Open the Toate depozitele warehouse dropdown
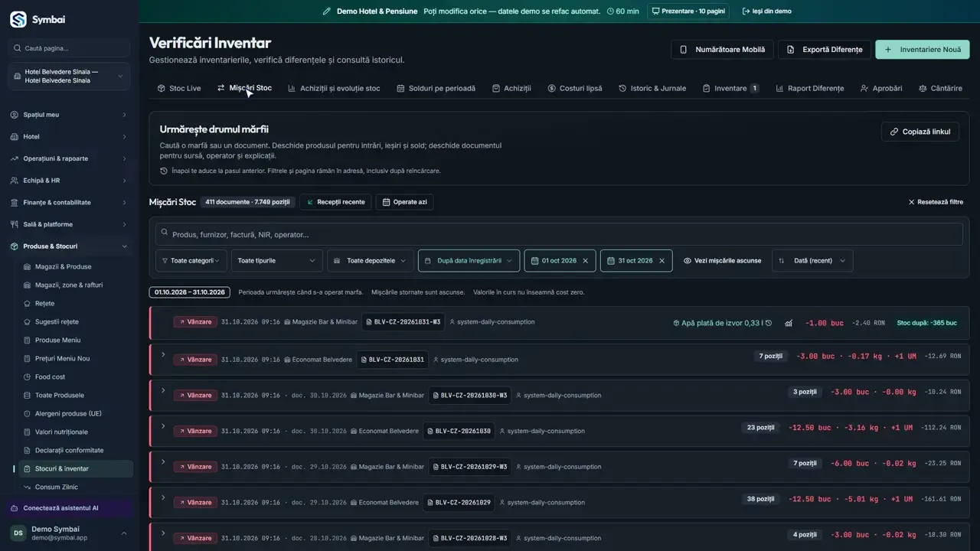Viewport: 980px width, 551px height. click(x=371, y=261)
